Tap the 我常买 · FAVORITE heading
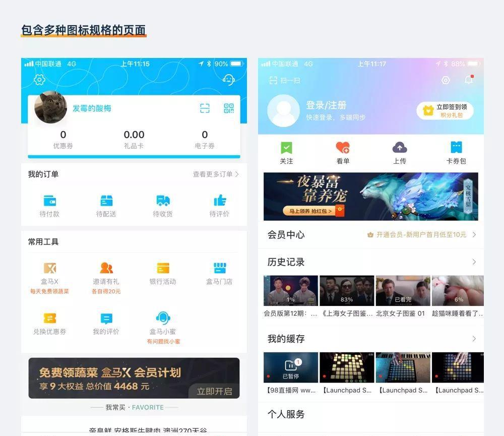504x436 pixels. [135, 407]
